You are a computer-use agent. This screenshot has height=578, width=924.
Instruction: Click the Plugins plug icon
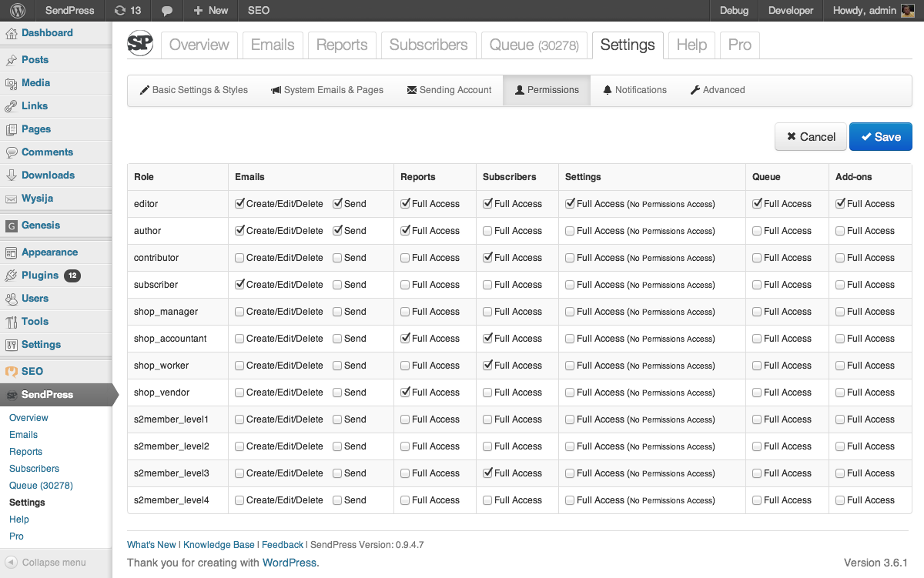[x=12, y=276]
